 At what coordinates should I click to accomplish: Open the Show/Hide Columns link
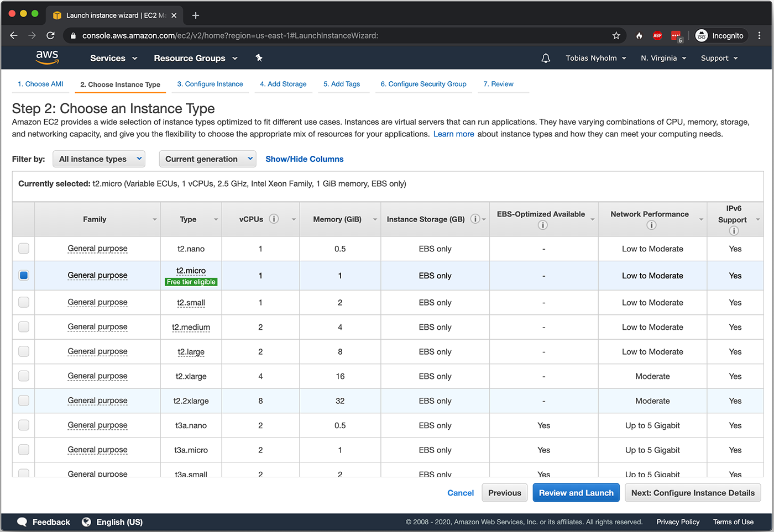(x=305, y=159)
